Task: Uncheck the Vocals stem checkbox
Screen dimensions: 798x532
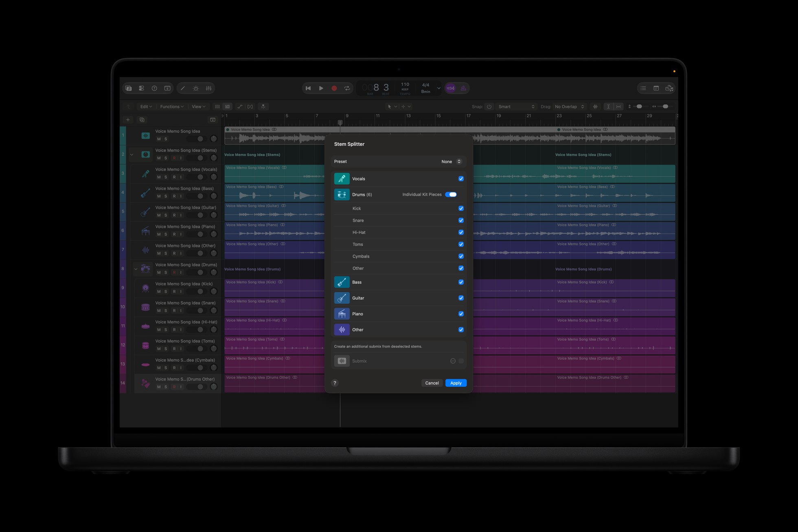Action: 461,179
